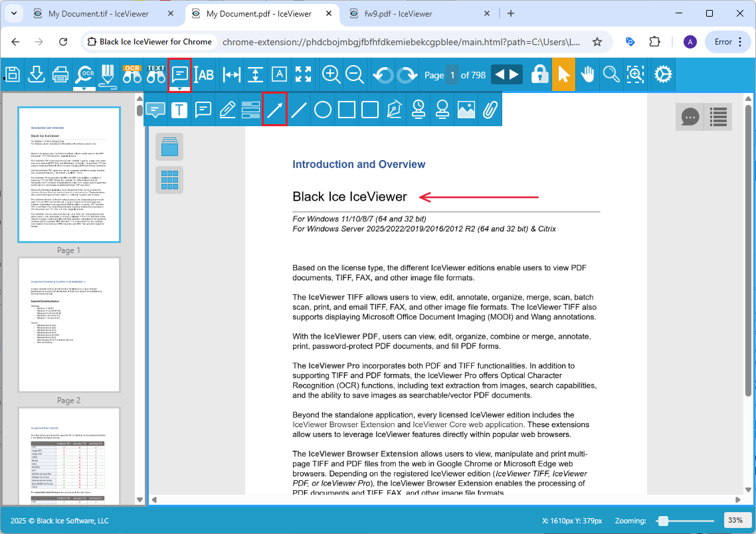
Task: Enter full screen view with arrows icon
Action: point(304,74)
